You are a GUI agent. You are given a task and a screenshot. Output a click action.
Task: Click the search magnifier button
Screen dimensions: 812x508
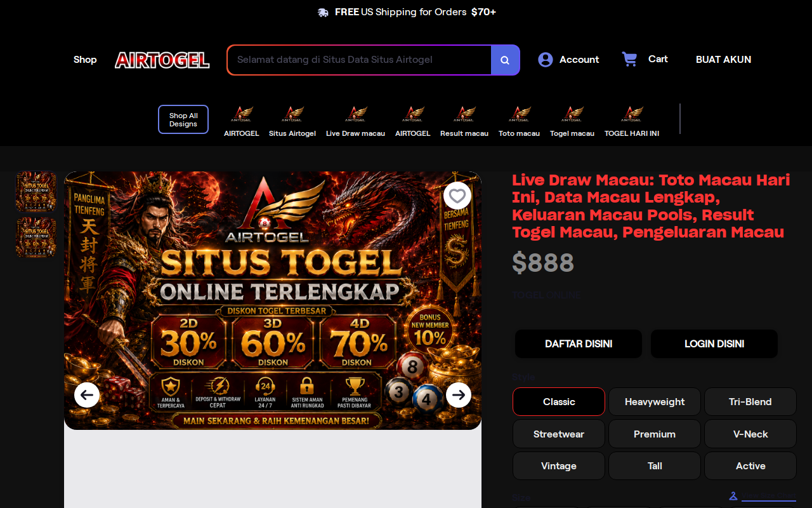point(505,60)
